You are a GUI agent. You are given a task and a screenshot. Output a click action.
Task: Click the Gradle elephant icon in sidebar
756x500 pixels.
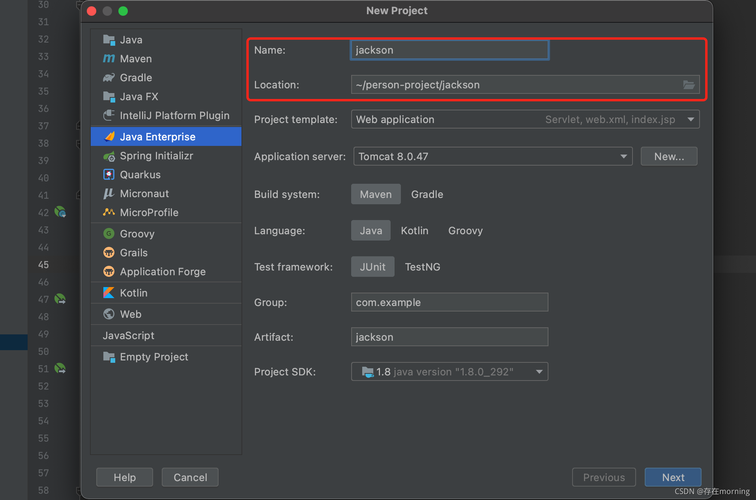coord(109,78)
